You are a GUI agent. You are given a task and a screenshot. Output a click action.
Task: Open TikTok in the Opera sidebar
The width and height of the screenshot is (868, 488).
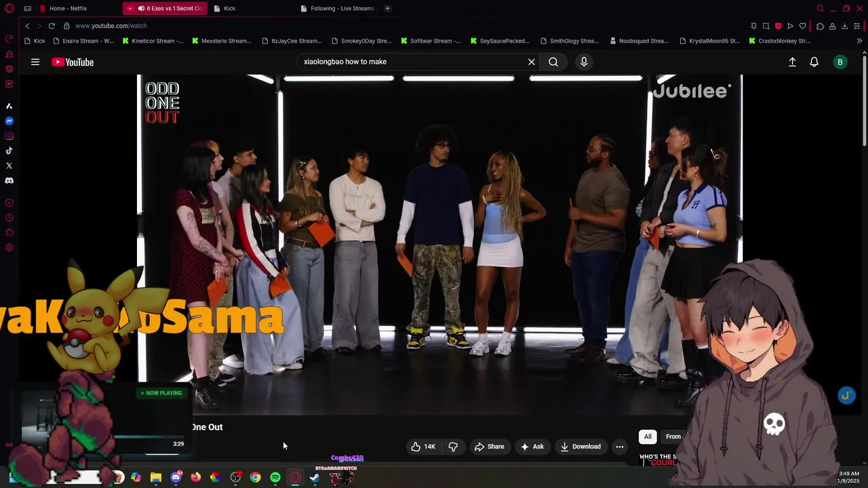(9, 151)
